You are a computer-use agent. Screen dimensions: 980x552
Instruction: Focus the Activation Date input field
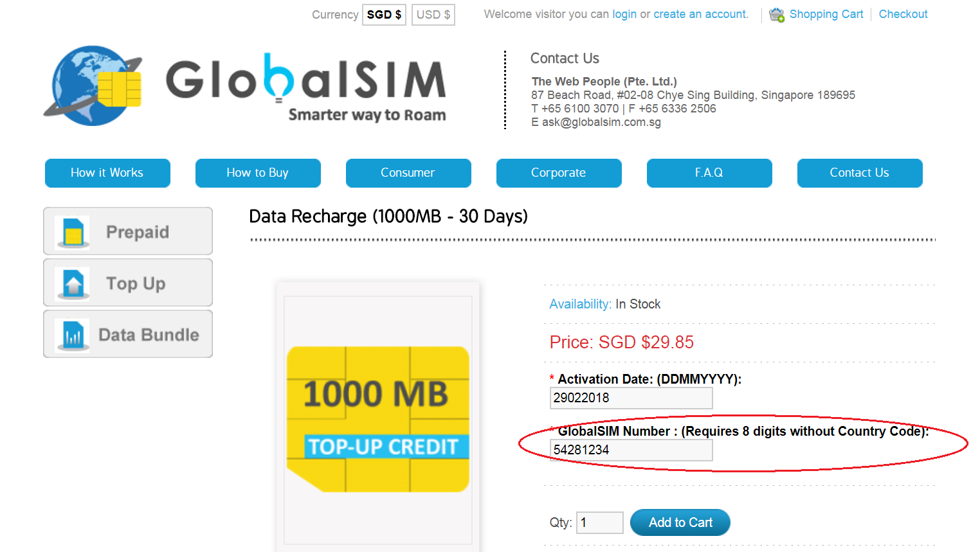631,398
